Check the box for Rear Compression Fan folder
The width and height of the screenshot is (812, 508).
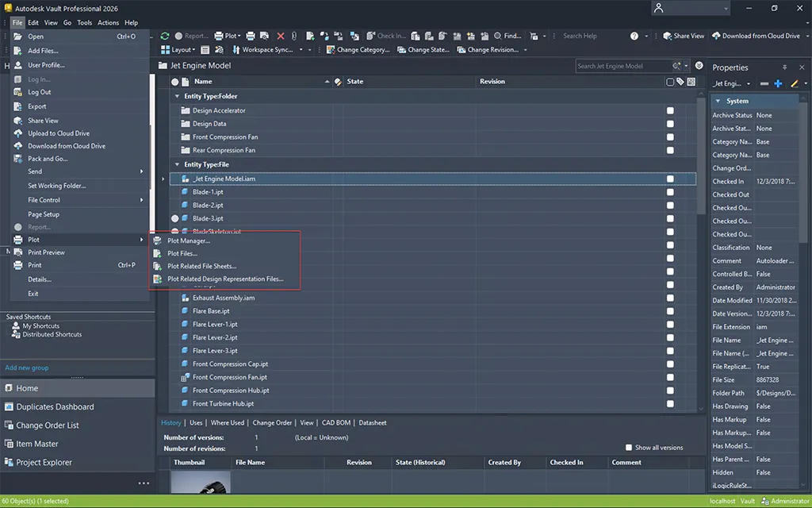click(x=670, y=150)
